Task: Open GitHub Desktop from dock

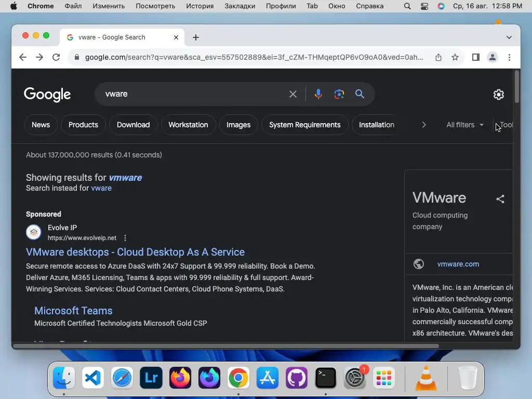Action: (x=297, y=378)
